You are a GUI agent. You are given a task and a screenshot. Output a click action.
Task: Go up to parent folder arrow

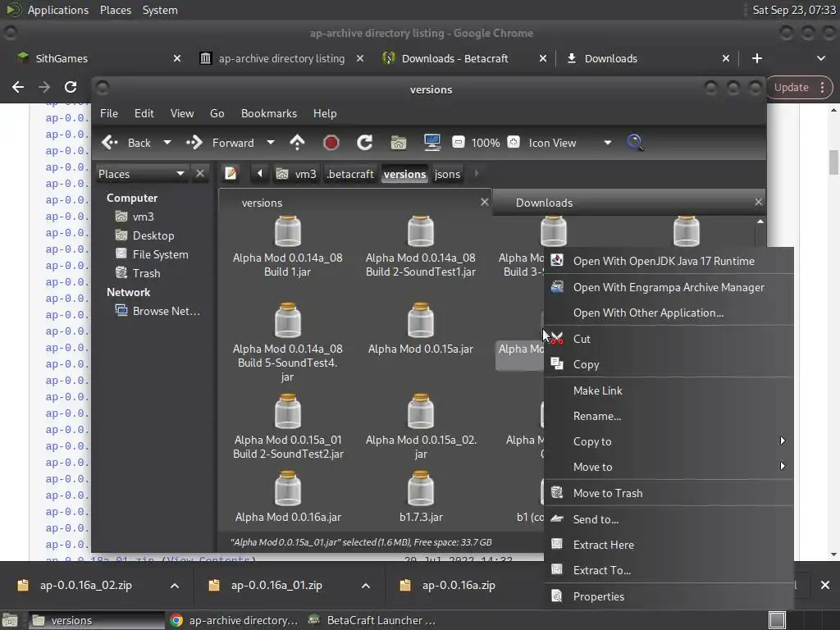coord(297,143)
